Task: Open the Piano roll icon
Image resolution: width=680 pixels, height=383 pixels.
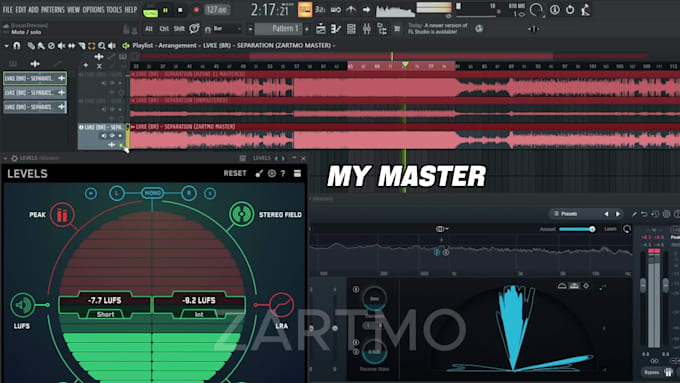Action: (x=336, y=29)
